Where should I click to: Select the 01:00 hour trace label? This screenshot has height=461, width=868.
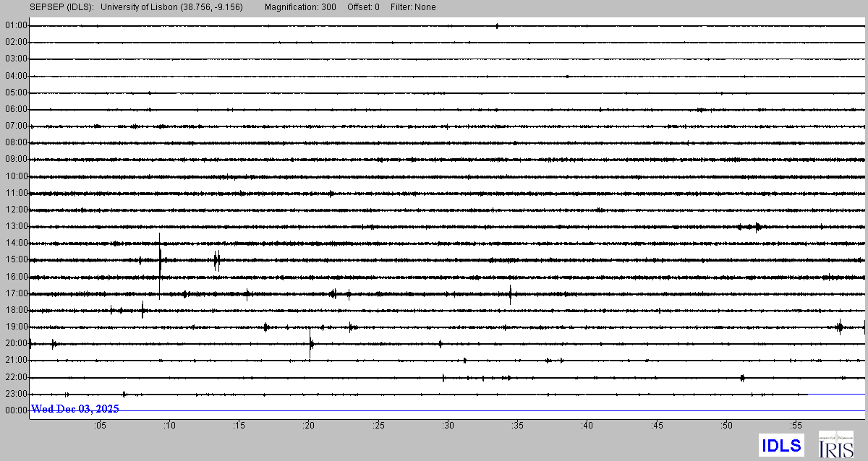coord(16,26)
